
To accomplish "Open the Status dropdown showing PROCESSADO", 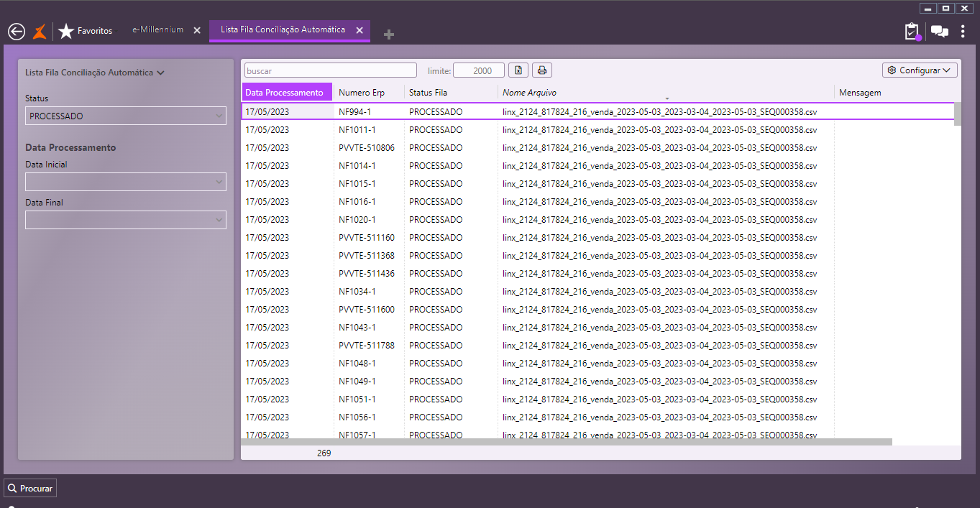I will 125,116.
